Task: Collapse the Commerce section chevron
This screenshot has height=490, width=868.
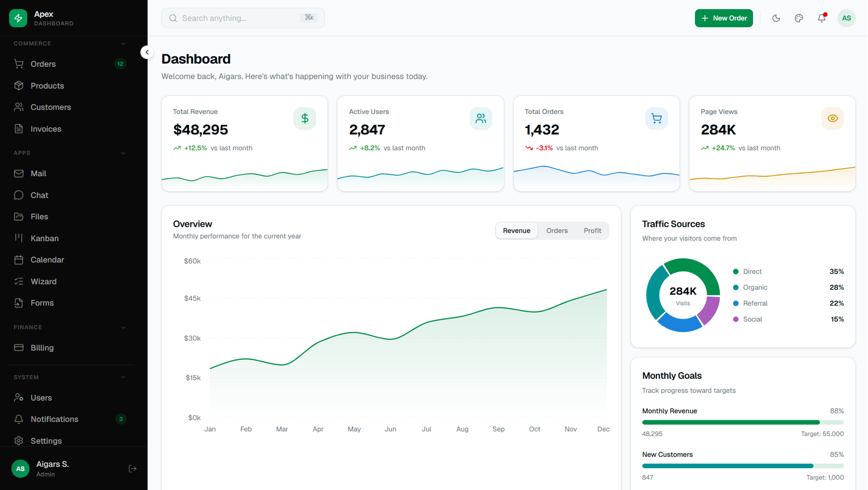Action: 123,43
